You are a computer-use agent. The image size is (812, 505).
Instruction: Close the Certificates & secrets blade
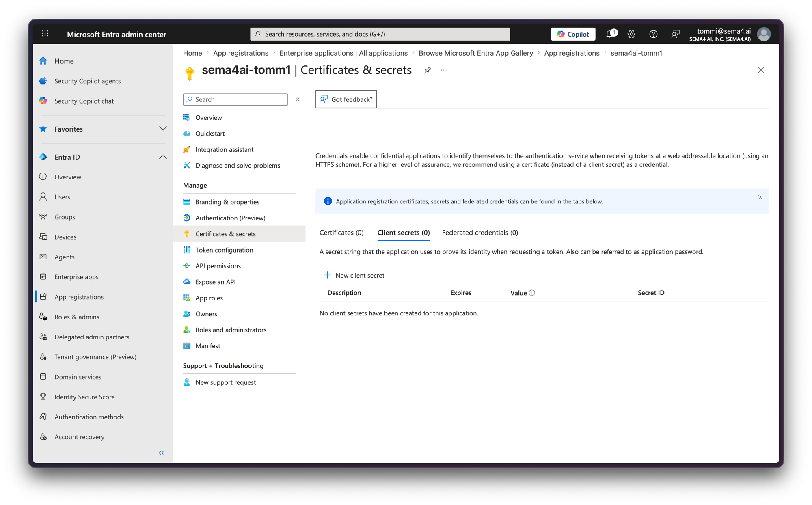coord(761,70)
